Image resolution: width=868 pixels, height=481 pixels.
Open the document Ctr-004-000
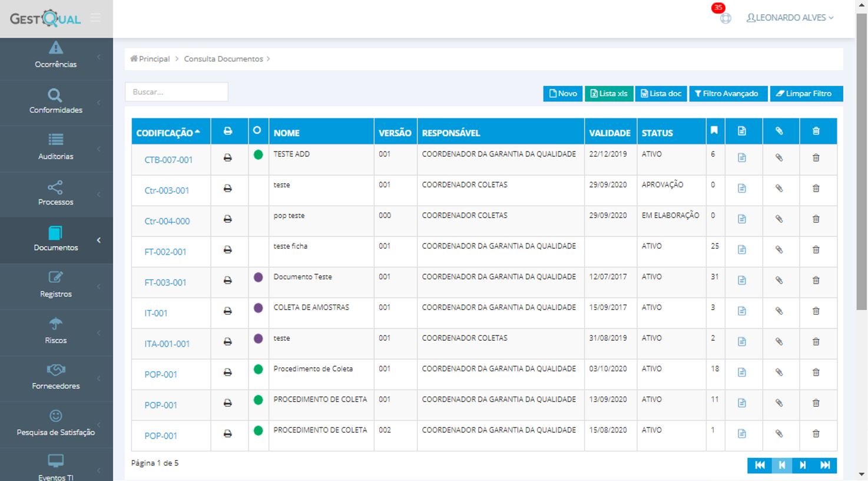coord(167,221)
